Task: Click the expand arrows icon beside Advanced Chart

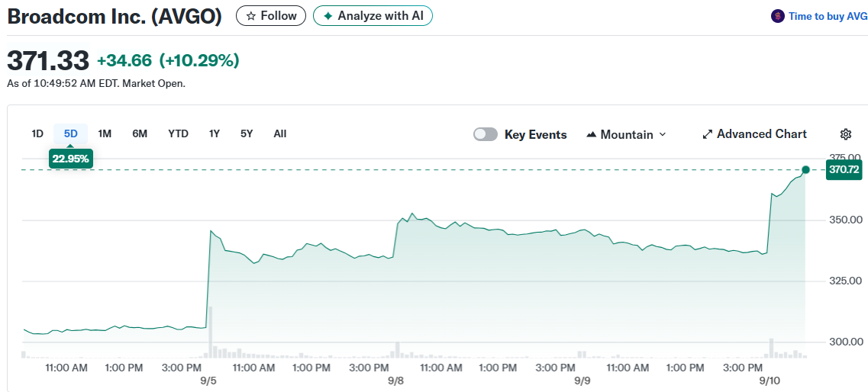Action: 707,134
